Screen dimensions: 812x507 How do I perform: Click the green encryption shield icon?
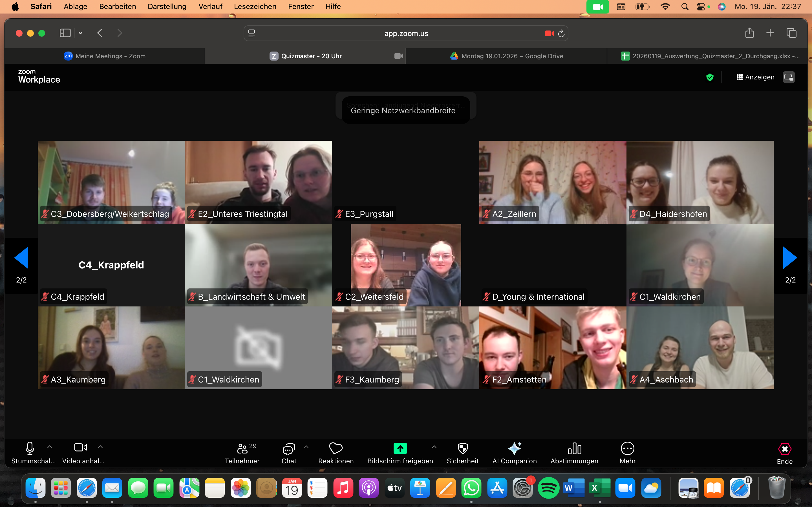click(x=710, y=77)
